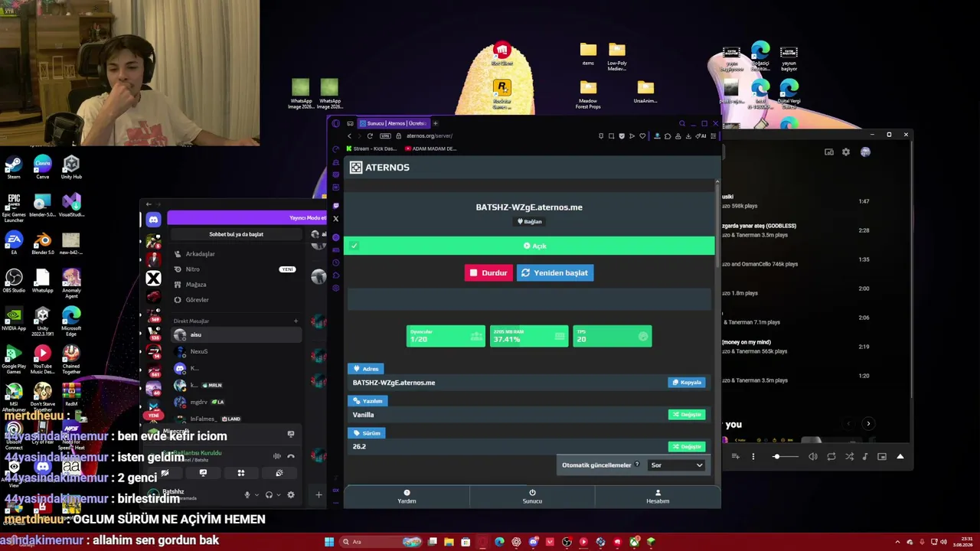980x551 pixels.
Task: Toggle repeat in the music player
Action: pyautogui.click(x=831, y=457)
